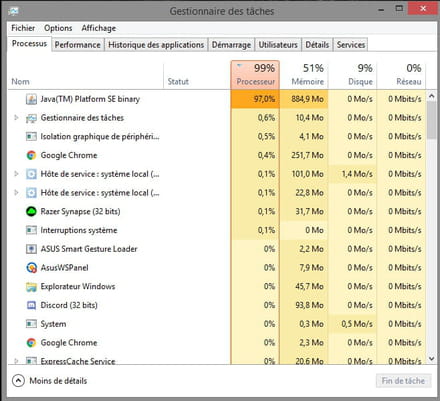Expand the ExpressCache Service row
The width and height of the screenshot is (440, 401).
tap(16, 361)
